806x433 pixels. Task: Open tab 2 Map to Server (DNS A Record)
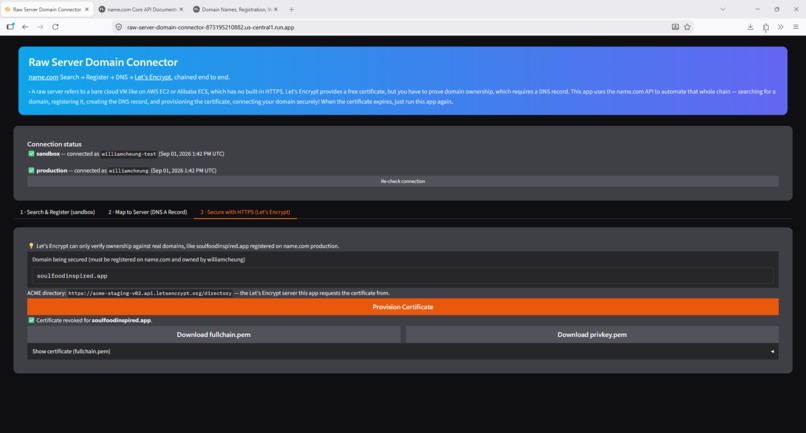click(x=148, y=212)
